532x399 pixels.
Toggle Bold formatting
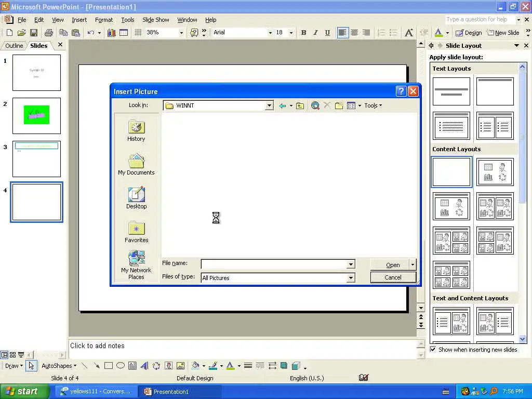(x=303, y=33)
